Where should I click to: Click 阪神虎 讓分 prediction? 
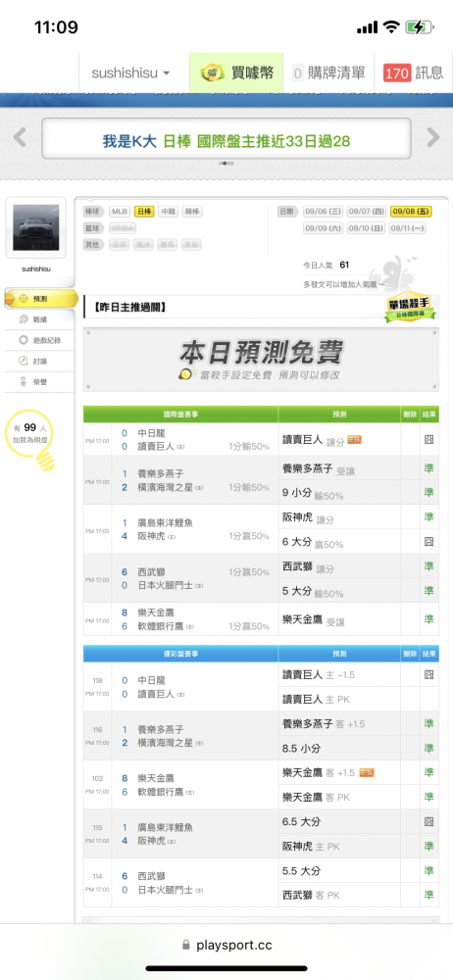[309, 516]
